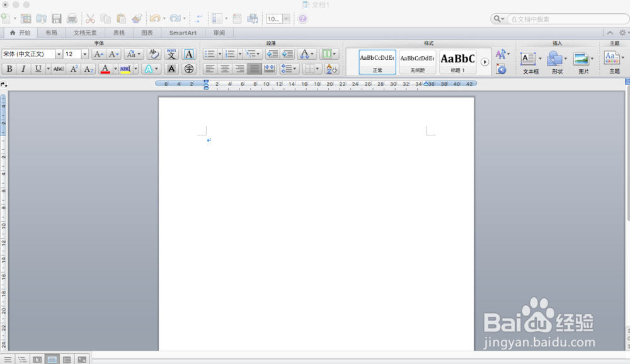Select the superscript icon
Viewport: 630px width, 364px height.
(x=74, y=68)
